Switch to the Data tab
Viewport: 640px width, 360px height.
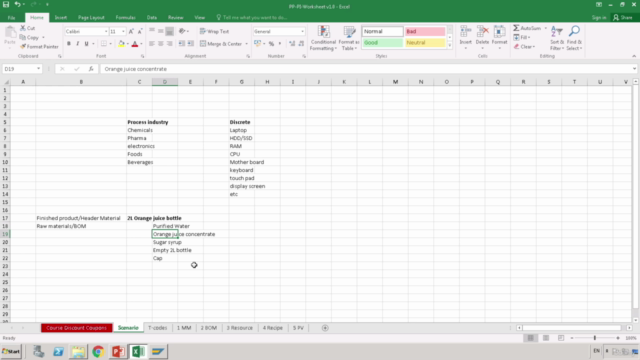(x=152, y=18)
